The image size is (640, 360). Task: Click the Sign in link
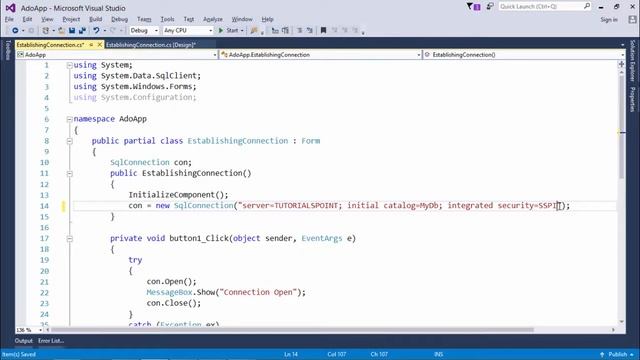[x=609, y=20]
